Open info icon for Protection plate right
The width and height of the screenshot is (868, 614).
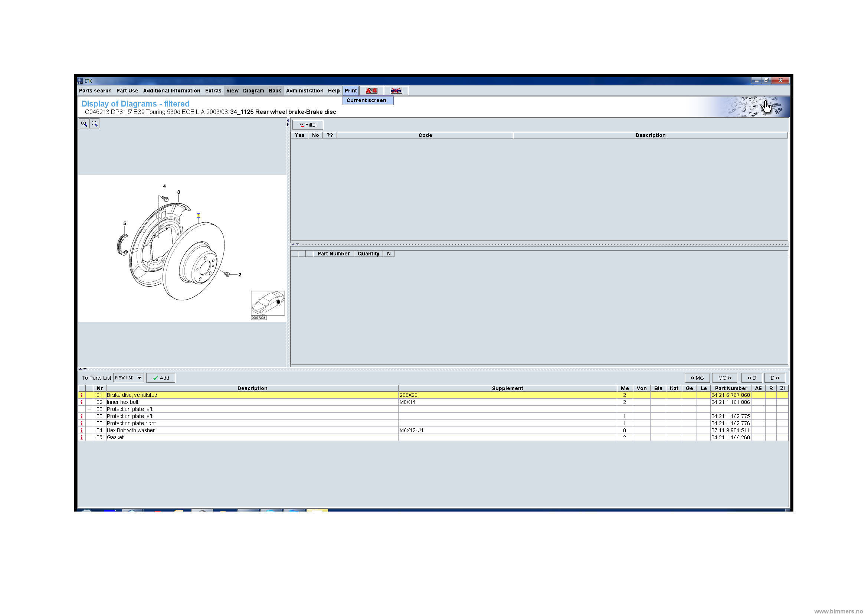click(x=81, y=424)
